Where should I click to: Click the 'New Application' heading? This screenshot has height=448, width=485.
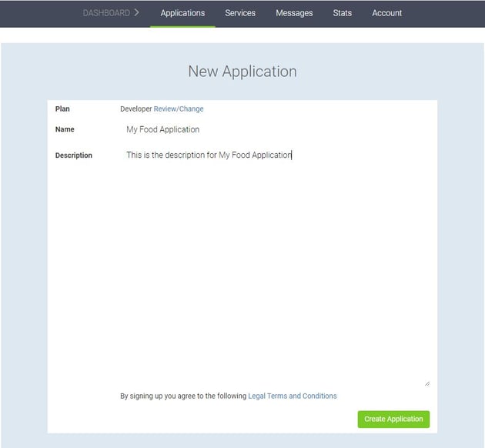(242, 72)
